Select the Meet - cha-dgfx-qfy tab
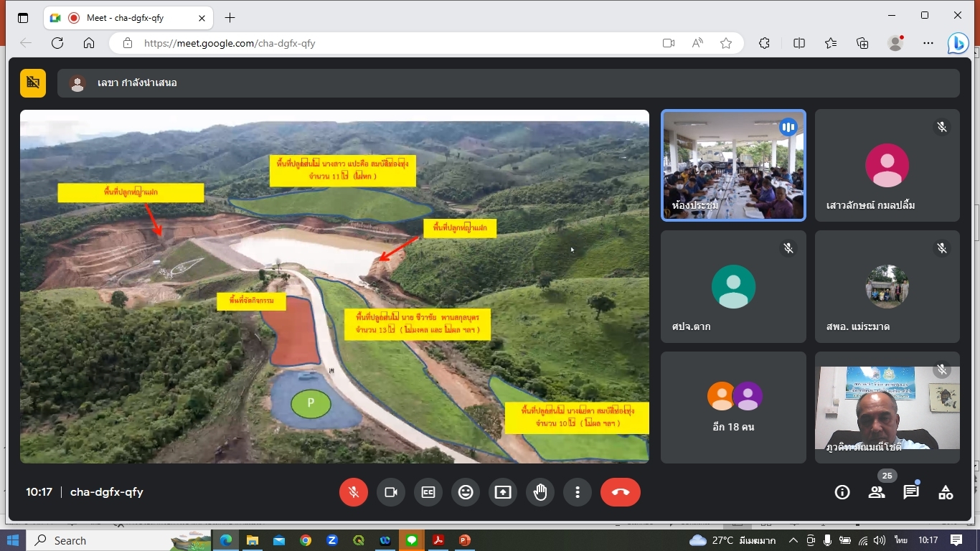 pyautogui.click(x=128, y=18)
